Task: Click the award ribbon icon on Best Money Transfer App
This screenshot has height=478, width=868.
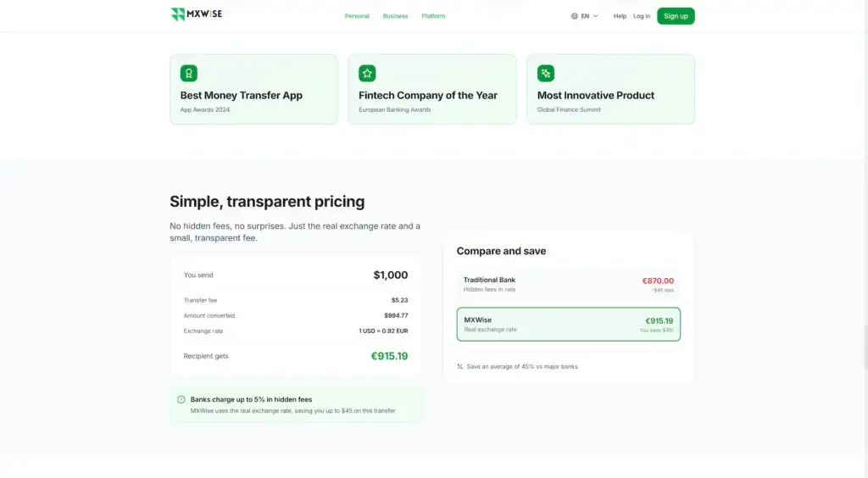Action: click(x=189, y=73)
